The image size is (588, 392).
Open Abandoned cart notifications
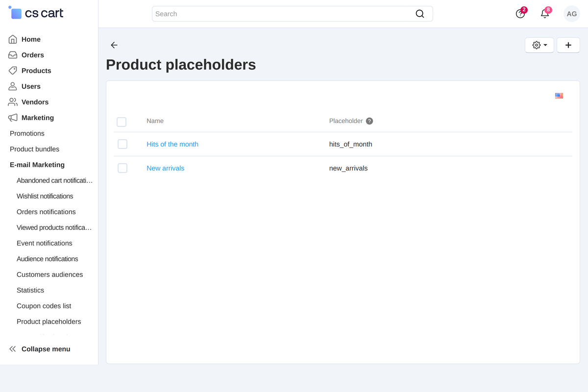pos(54,180)
